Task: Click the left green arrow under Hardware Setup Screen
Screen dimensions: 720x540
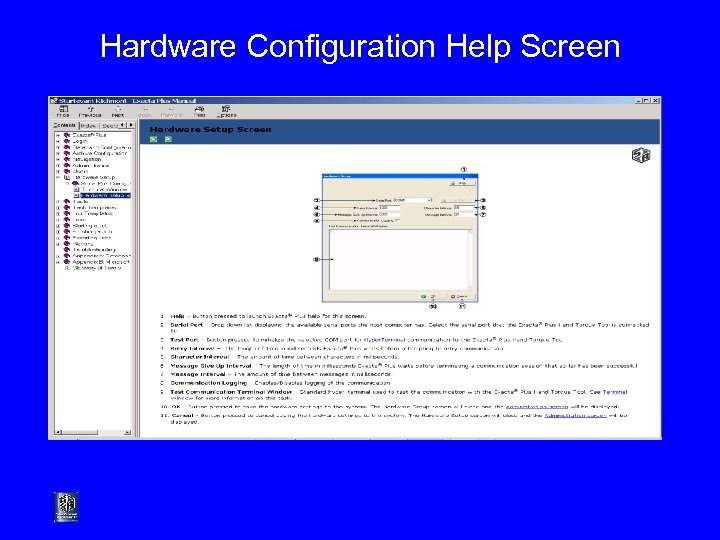Action: pyautogui.click(x=153, y=139)
